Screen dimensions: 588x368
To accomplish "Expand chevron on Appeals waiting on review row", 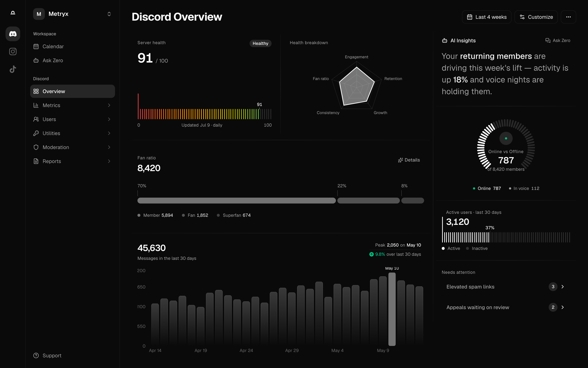I will pyautogui.click(x=562, y=307).
